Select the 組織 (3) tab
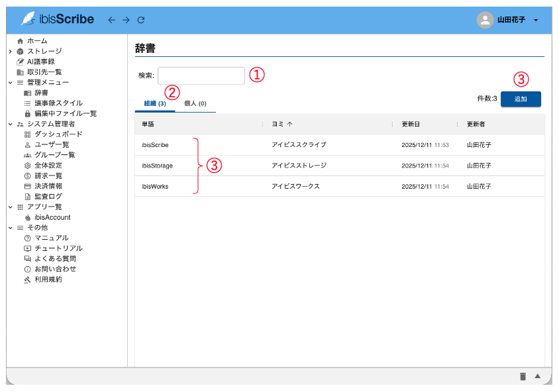Viewport: 559px width, 392px height. pyautogui.click(x=154, y=103)
